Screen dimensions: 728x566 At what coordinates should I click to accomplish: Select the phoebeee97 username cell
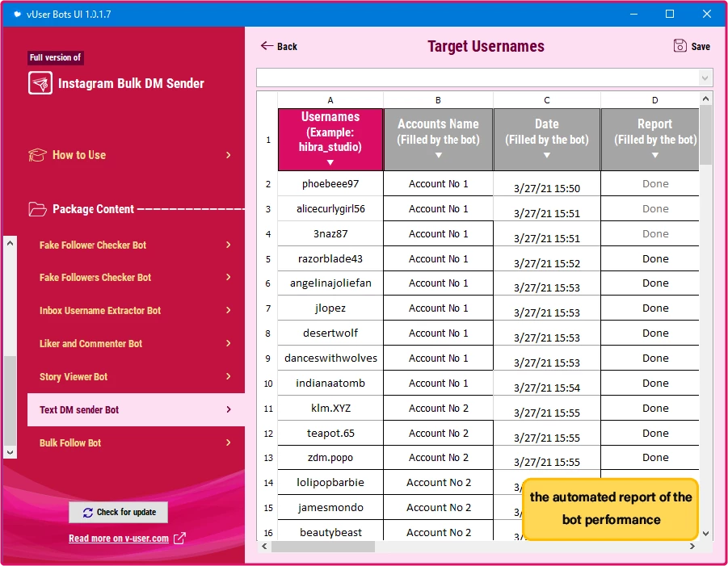pyautogui.click(x=330, y=184)
